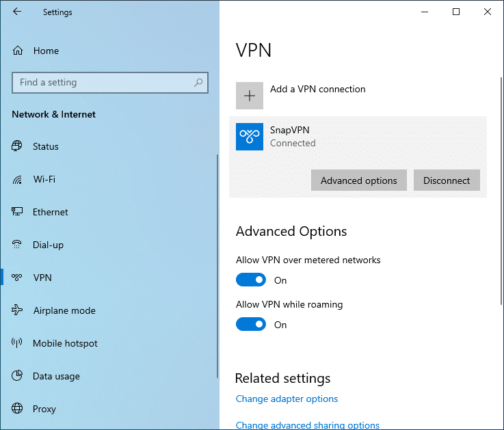The image size is (504, 430).
Task: Click the search magnifier icon
Action: pyautogui.click(x=198, y=83)
